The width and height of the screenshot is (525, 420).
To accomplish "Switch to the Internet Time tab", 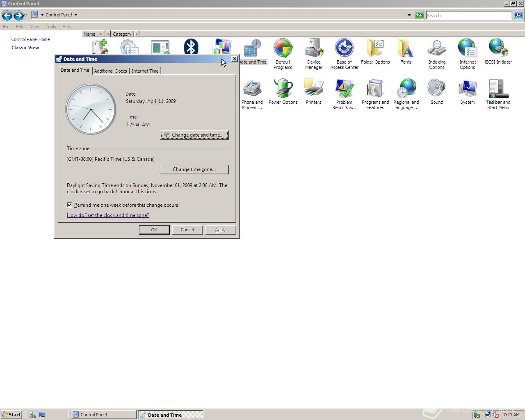I will pyautogui.click(x=145, y=71).
